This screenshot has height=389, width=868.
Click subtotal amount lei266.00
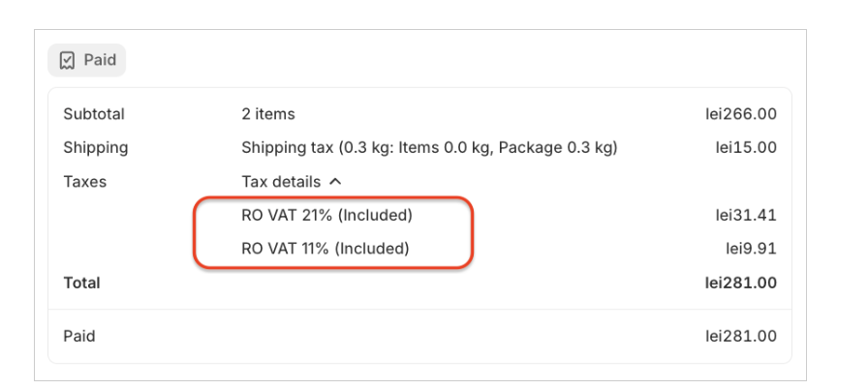point(740,114)
